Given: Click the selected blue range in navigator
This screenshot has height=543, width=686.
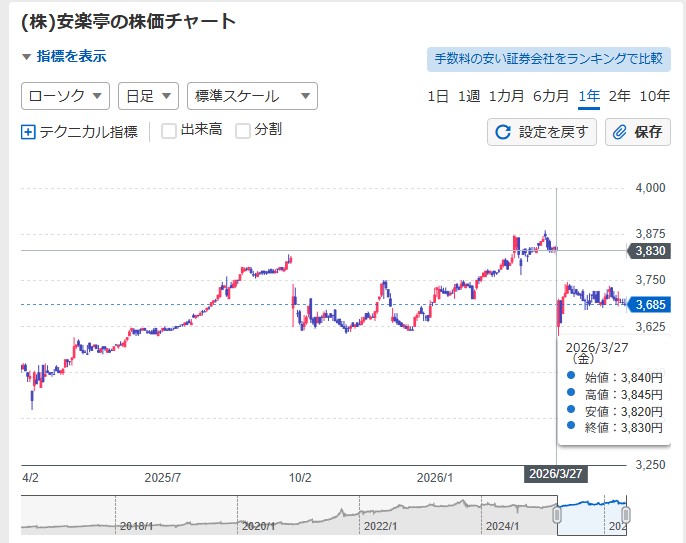Looking at the screenshot, I should click(x=592, y=515).
